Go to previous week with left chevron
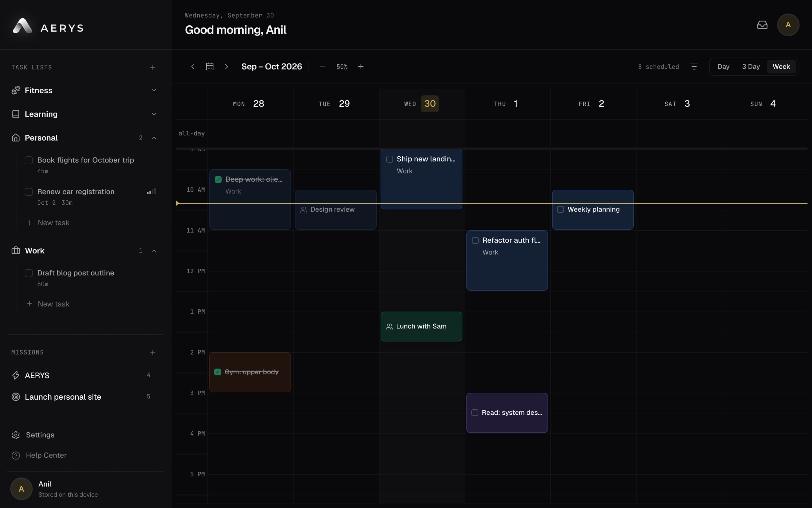 click(193, 67)
